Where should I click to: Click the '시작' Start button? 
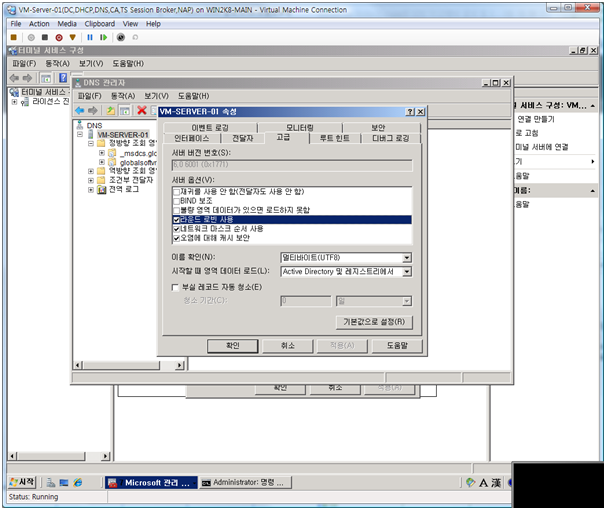click(22, 482)
